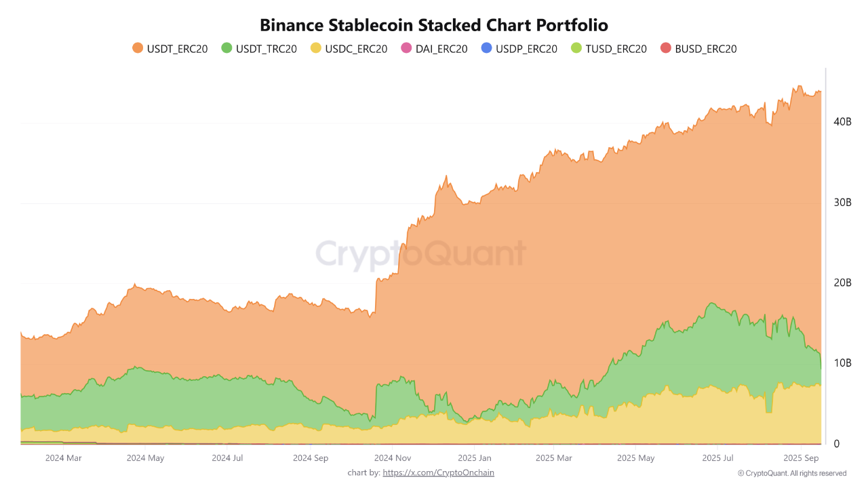The height and width of the screenshot is (488, 868).
Task: Click the 20B y-axis label
Action: pos(842,283)
